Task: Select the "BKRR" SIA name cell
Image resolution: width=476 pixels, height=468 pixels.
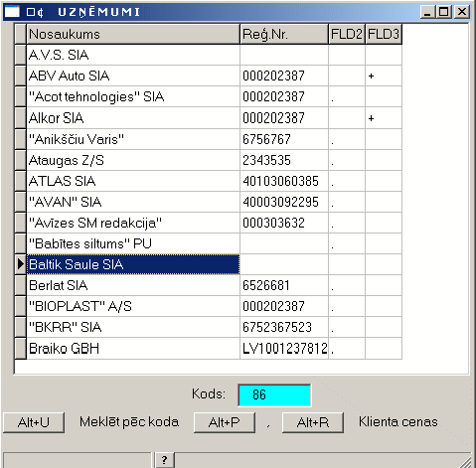Action: [133, 327]
